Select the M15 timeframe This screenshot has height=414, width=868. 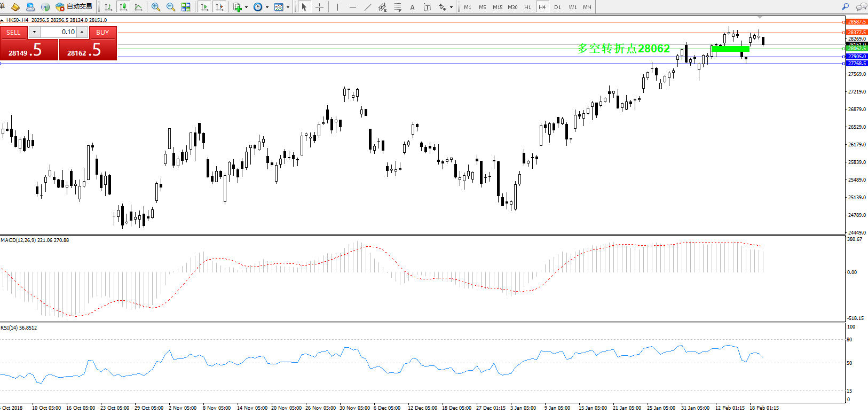(x=498, y=7)
